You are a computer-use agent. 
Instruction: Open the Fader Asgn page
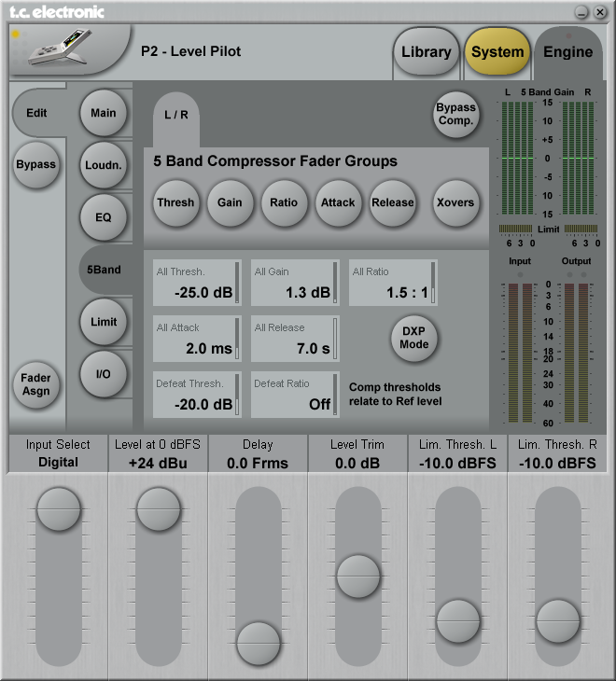[x=35, y=384]
